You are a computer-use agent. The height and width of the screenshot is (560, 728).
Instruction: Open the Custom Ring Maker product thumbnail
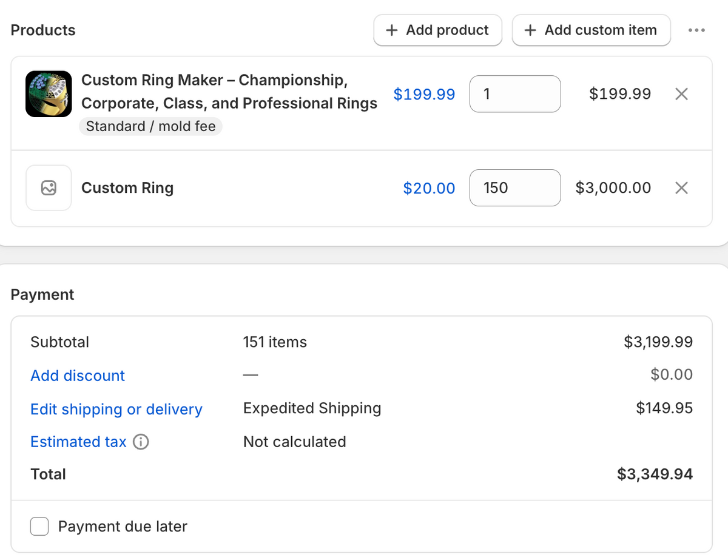49,94
